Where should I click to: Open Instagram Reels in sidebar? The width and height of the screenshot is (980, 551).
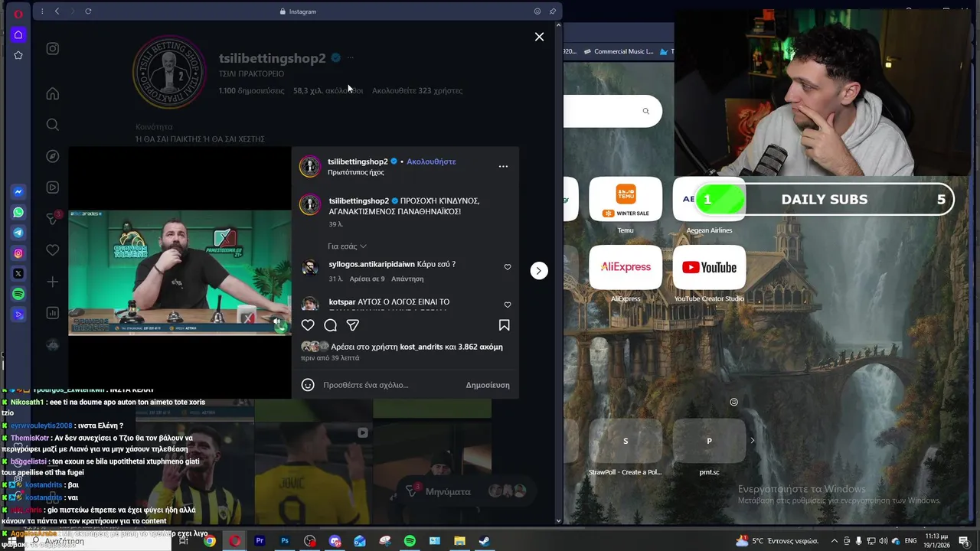coord(52,187)
